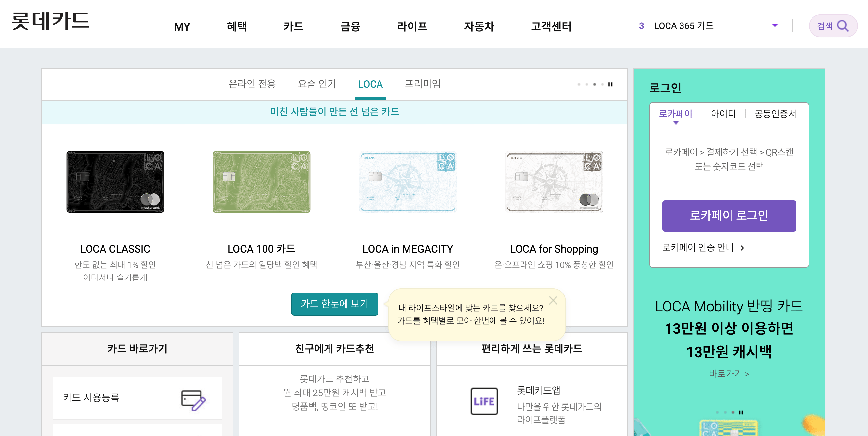Open the LOCA Mobility 반띵 카드 promotion
Viewport: 868px width, 436px height.
[729, 329]
